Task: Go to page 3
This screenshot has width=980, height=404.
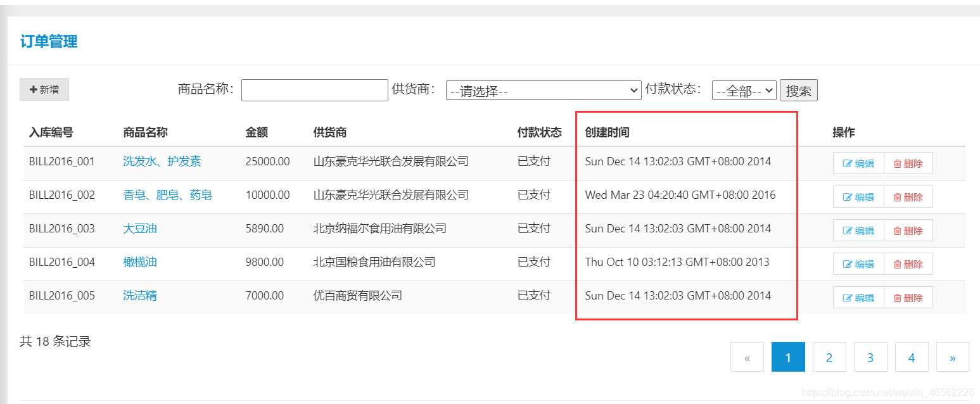Action: coord(870,357)
